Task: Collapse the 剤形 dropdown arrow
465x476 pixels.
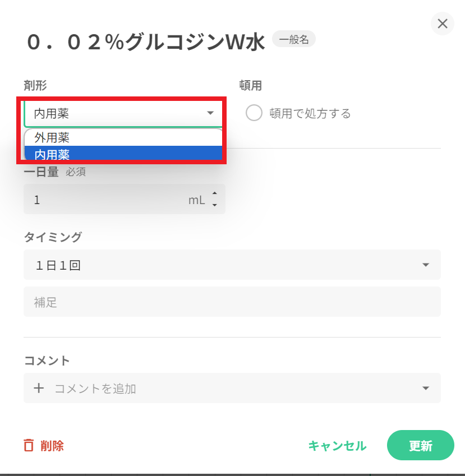Action: tap(210, 113)
